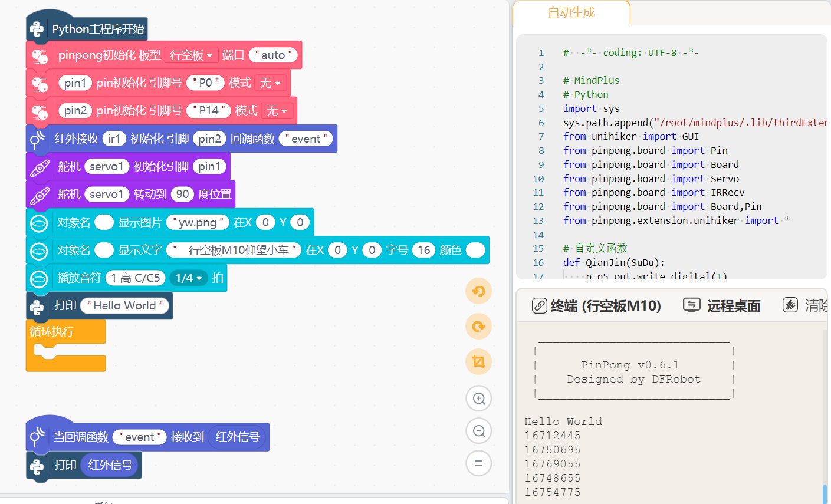831x504 pixels.
Task: Open the 1/4 beat dropdown
Action: point(188,278)
